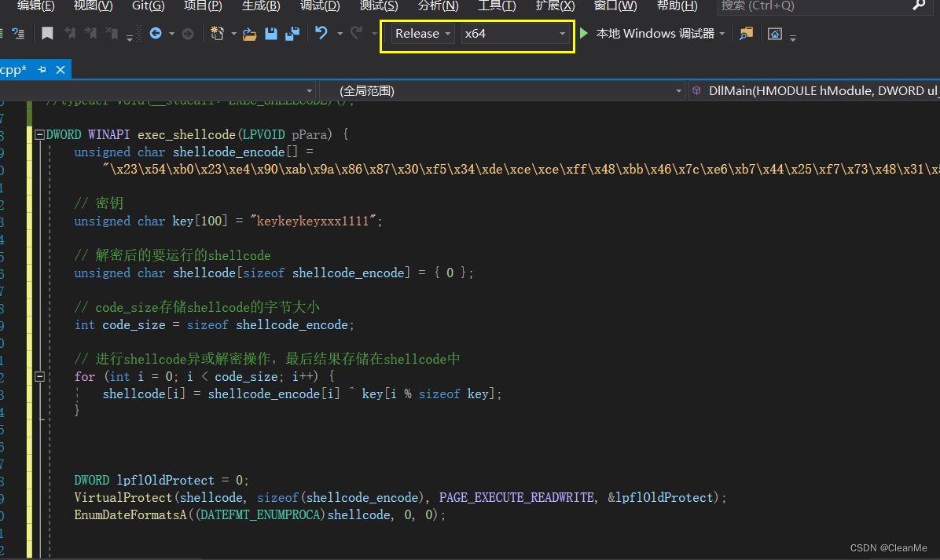The image size is (940, 560).
Task: Click the redo icon
Action: tap(357, 33)
